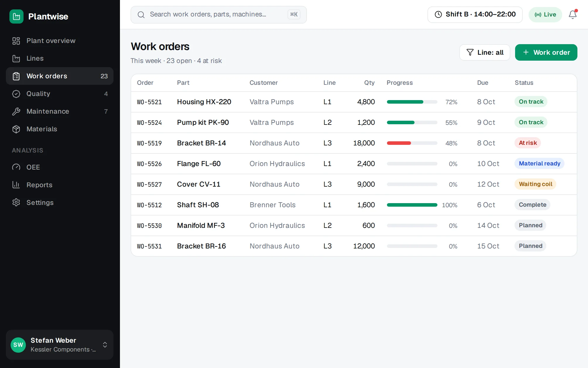Click the Work orders count badge 23
Viewport: 588px width, 368px height.
(x=104, y=76)
